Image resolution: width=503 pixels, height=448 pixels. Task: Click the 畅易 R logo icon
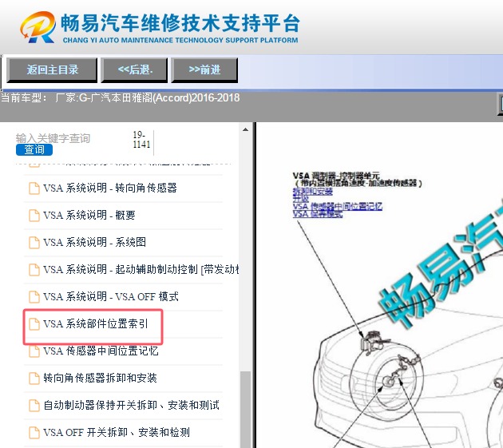(38, 27)
